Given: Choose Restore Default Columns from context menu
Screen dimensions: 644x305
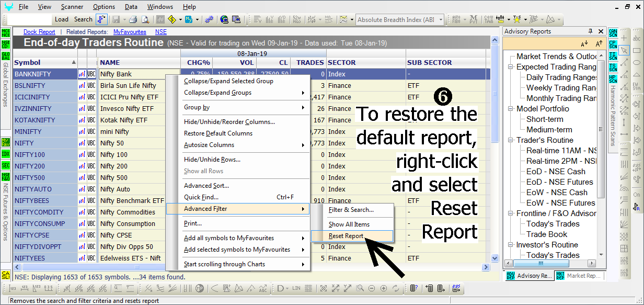Looking at the screenshot, I should [x=238, y=133].
